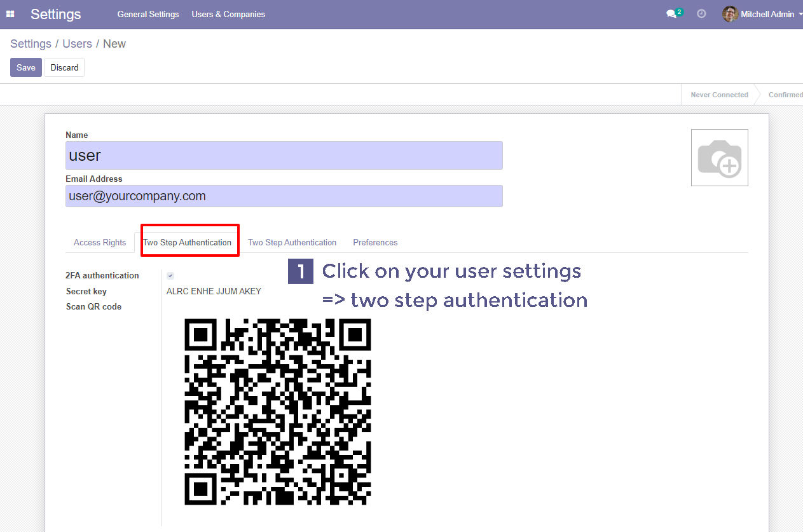
Task: Switch to the Preferences tab
Action: (375, 242)
